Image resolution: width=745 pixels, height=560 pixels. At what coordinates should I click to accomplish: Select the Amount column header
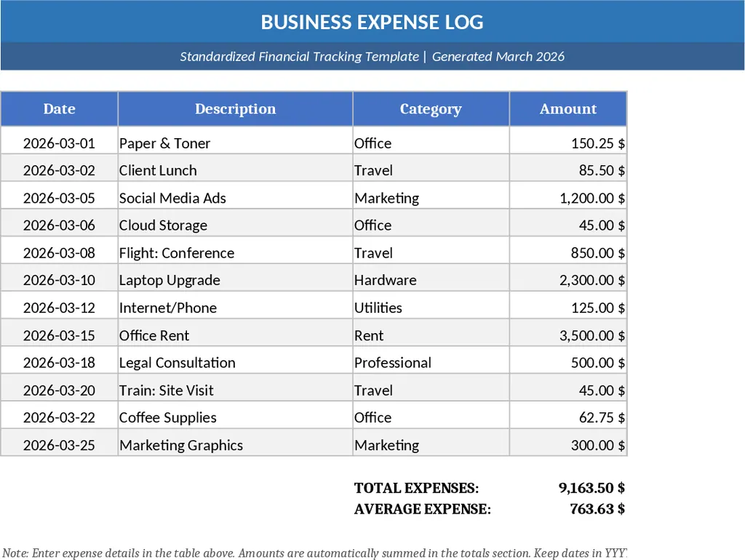point(568,108)
